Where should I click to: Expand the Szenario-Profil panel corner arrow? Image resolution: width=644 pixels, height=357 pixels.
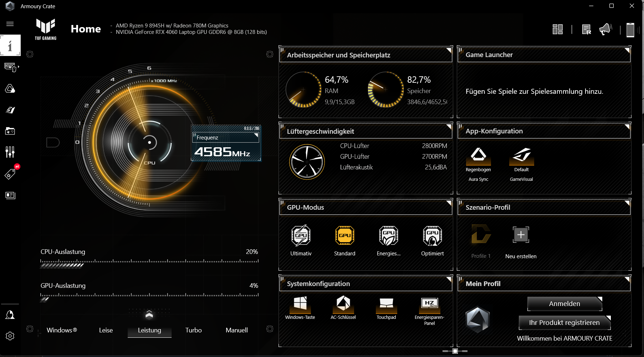627,203
